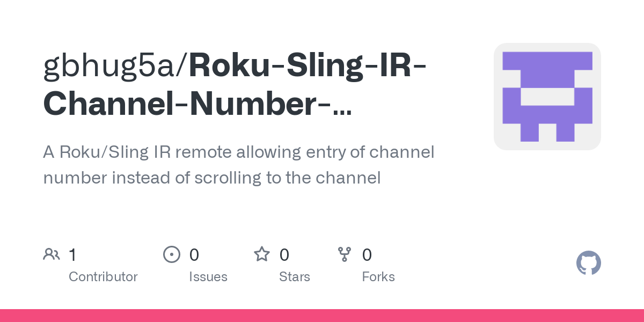Open the GitHub Octocat logo
Screen dimensions: 644x322
point(588,264)
